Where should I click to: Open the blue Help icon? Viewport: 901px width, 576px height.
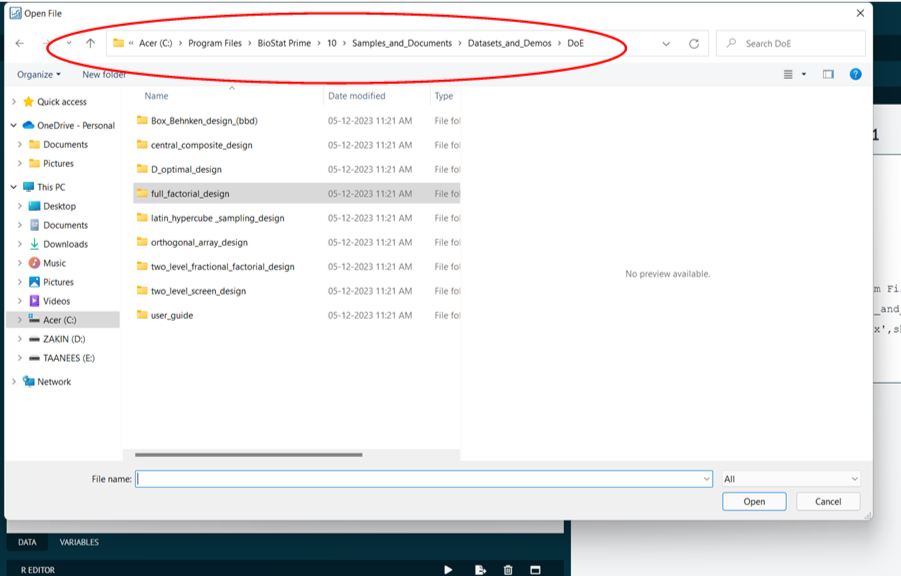[x=855, y=74]
